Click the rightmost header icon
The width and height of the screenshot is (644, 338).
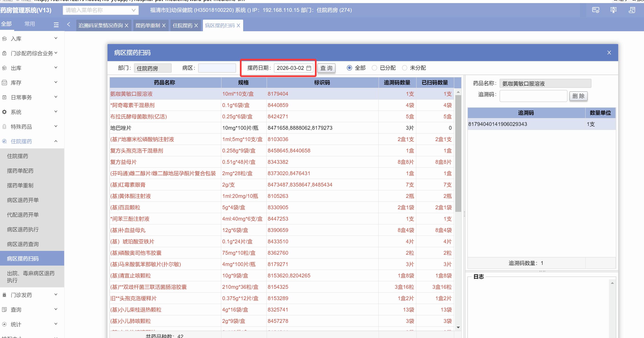632,10
